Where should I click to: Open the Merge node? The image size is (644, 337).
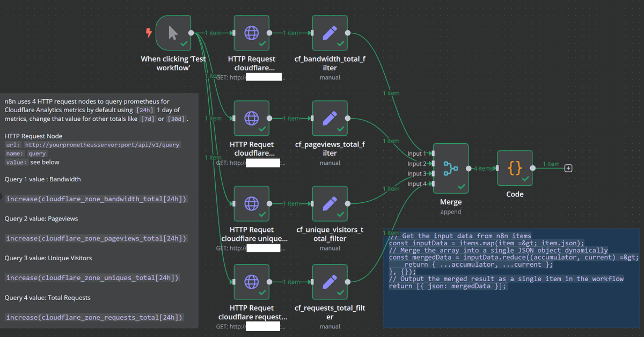[x=451, y=169]
